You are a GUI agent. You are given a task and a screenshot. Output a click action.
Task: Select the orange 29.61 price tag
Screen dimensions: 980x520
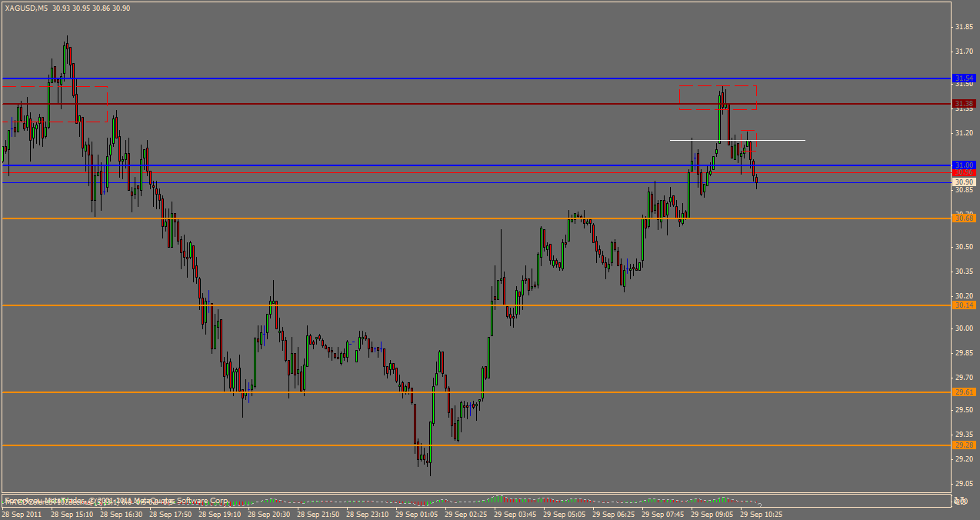pos(964,392)
